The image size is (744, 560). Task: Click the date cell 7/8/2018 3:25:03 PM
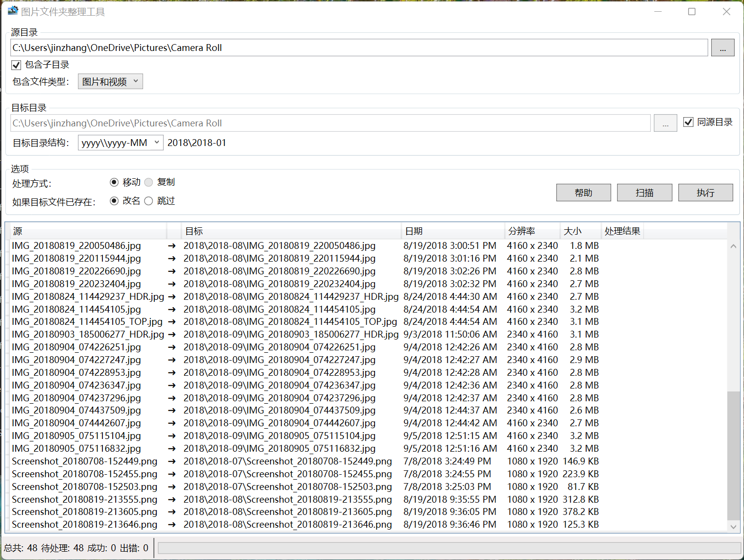coord(447,487)
